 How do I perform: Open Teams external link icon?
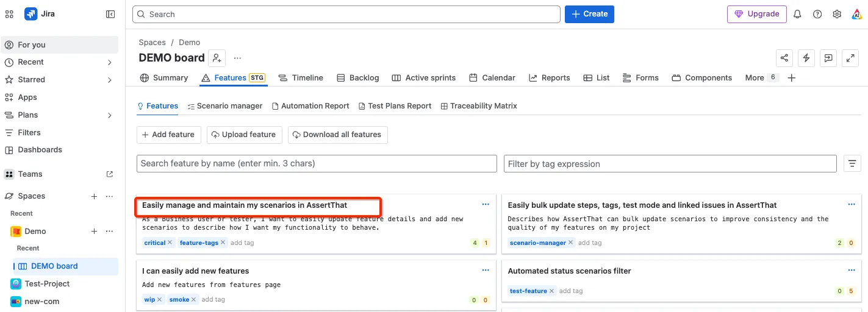click(110, 174)
